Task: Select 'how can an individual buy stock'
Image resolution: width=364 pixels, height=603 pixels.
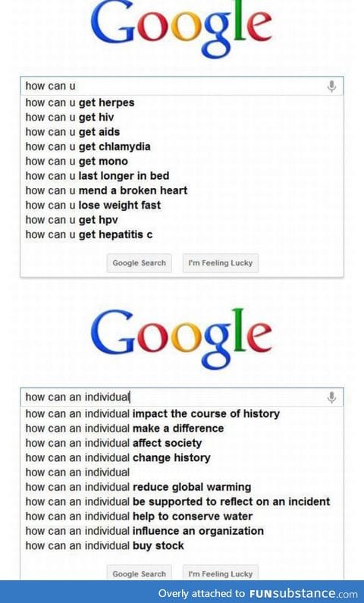Action: pos(182,545)
